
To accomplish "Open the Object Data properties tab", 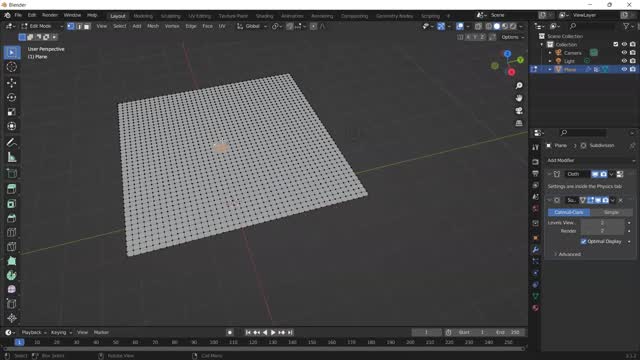I will coord(536,296).
